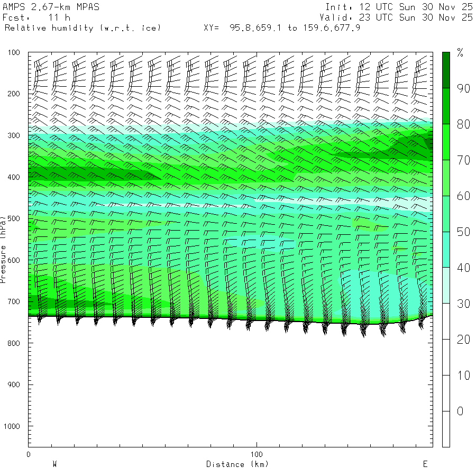Click the "Relative humidity (w.r.t. ice)" label
Screen dimensions: 476x476
pyautogui.click(x=83, y=28)
